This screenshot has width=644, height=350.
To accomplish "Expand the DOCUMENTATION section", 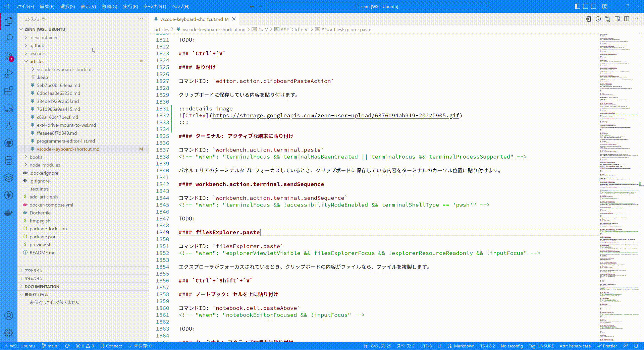I will [x=83, y=287].
